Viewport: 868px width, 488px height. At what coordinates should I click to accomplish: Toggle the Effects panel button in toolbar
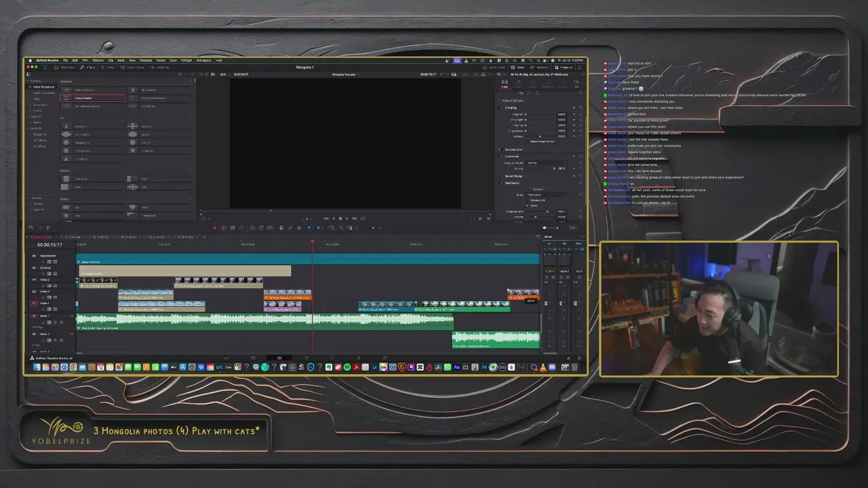[x=87, y=67]
